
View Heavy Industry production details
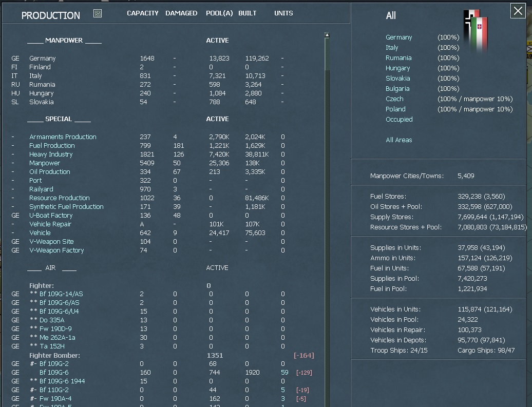50,154
